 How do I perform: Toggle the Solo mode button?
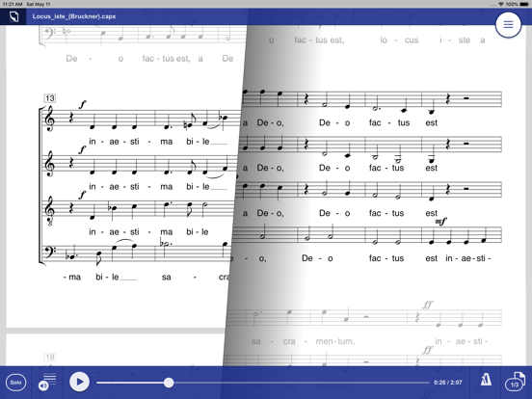pos(15,383)
